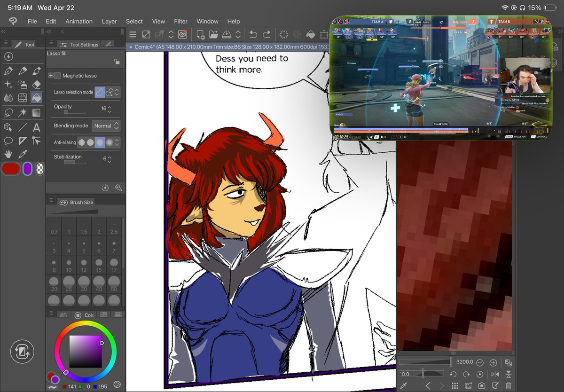Select the Gradient tool
Viewport: 564px width, 392px height.
[x=36, y=113]
